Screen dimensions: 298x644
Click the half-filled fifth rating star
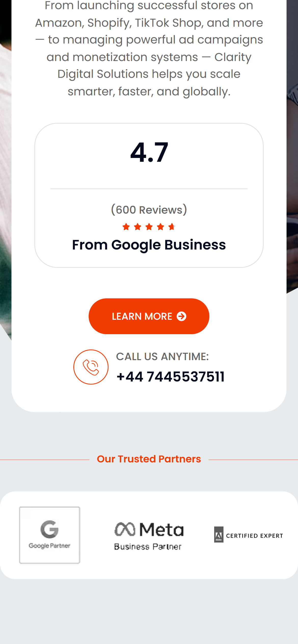point(172,227)
